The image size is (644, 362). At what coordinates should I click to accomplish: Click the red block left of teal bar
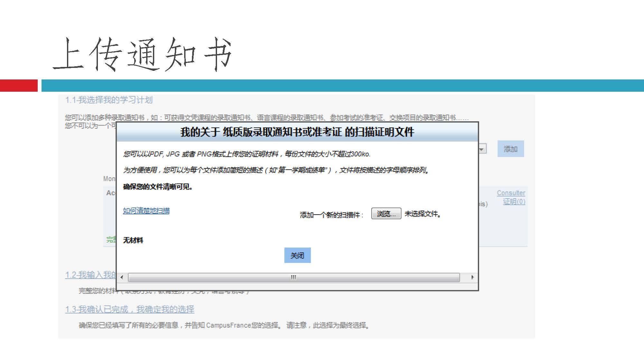(19, 86)
